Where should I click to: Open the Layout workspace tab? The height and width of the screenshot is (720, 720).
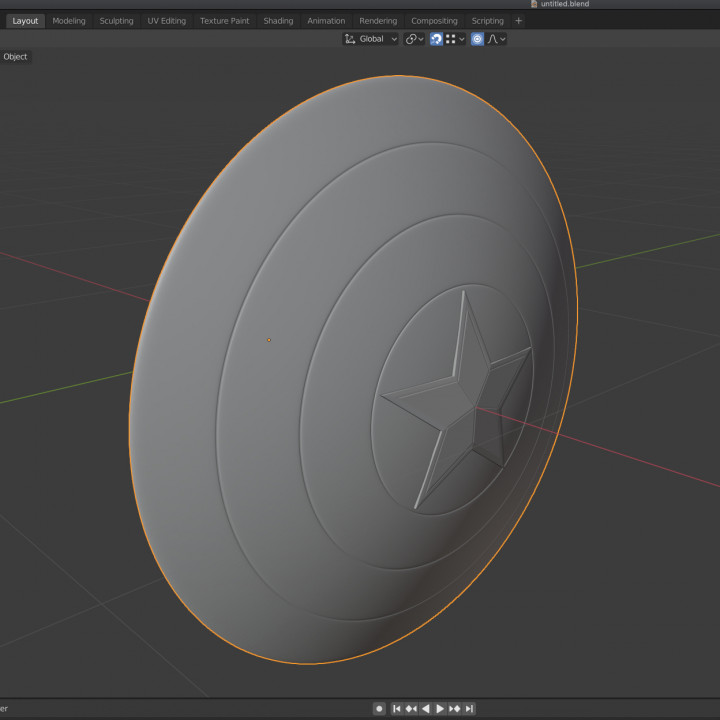25,21
